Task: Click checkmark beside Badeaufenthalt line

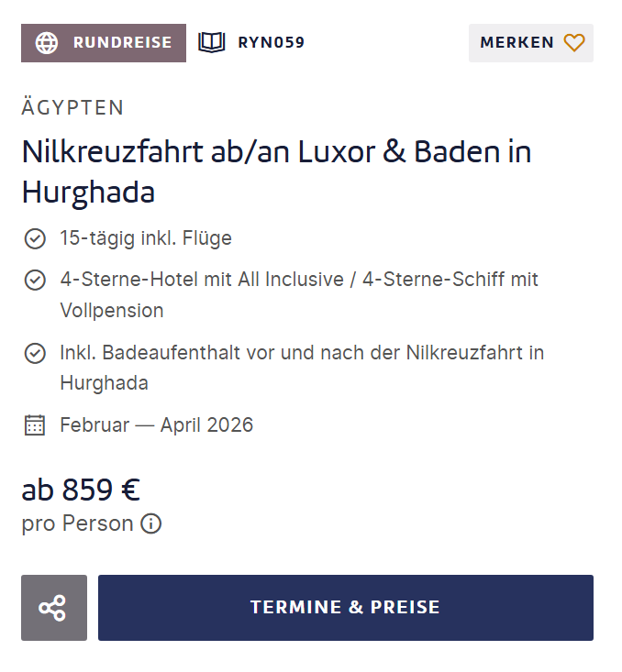Action: (35, 353)
